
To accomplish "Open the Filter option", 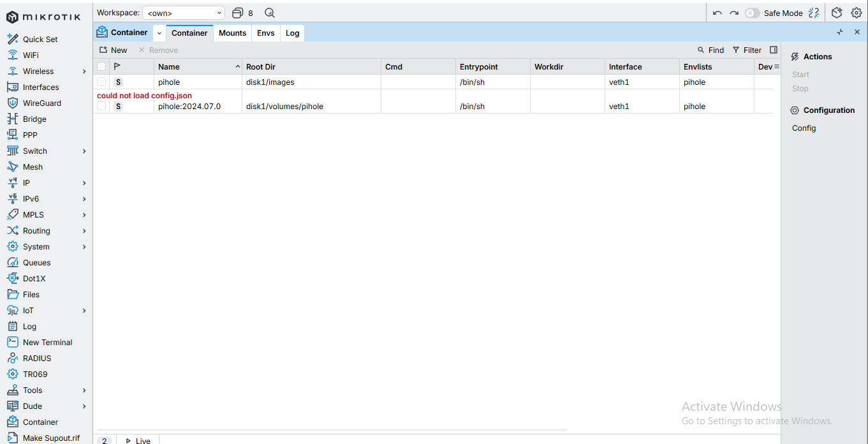I will [x=747, y=50].
